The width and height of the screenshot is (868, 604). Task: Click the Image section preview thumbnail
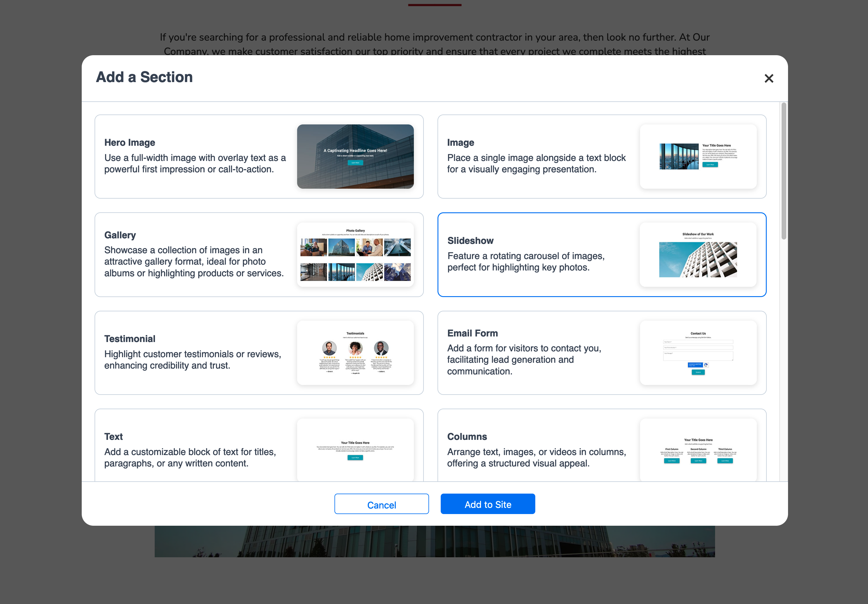(698, 157)
